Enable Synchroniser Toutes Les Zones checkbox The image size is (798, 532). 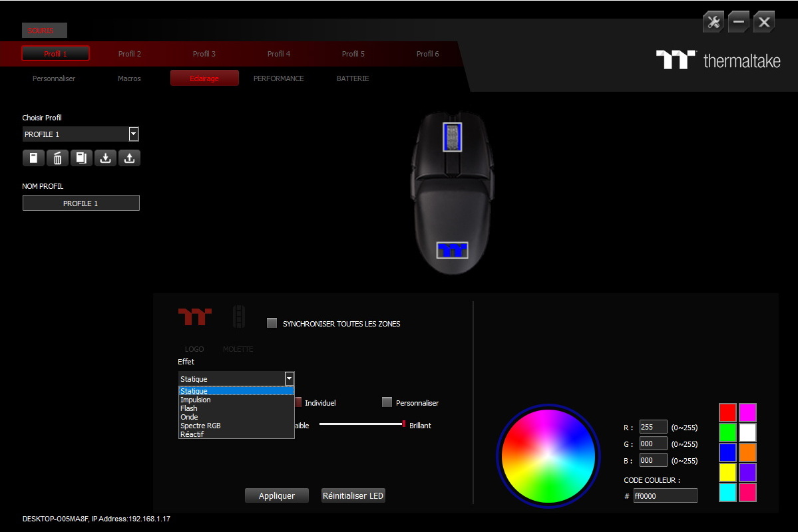(272, 323)
